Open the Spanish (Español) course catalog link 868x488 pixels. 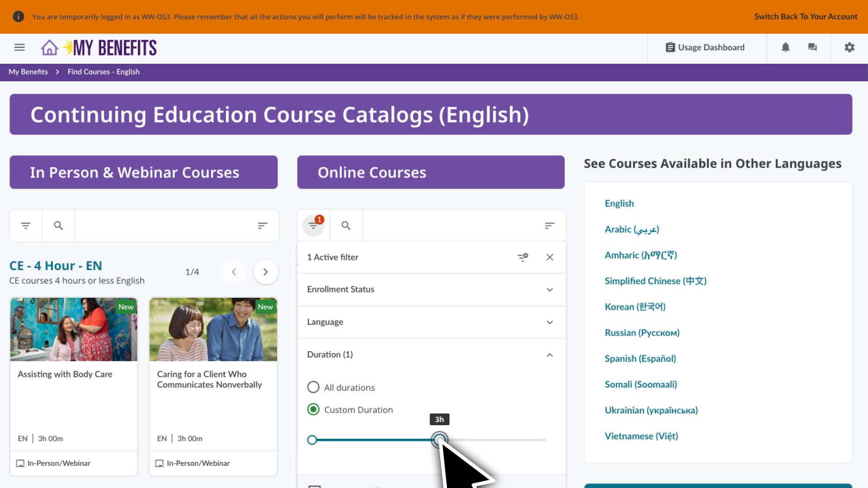pos(640,358)
